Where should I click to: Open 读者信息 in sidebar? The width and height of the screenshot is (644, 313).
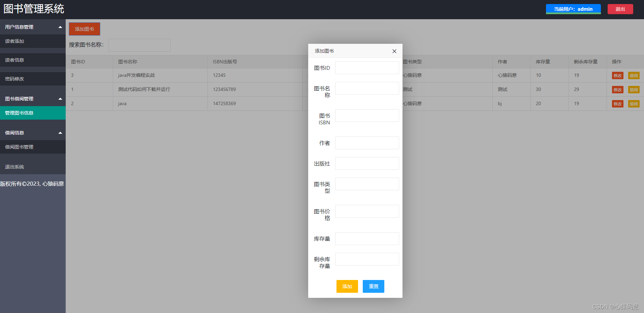[33, 60]
